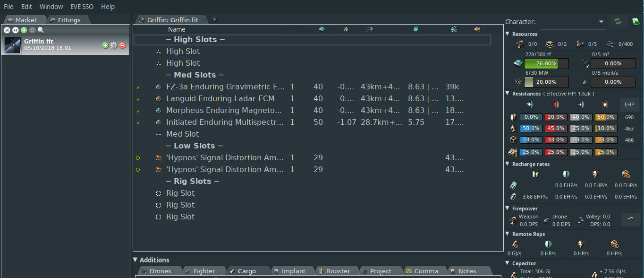The image size is (644, 278).
Task: Open the Help menu
Action: [108, 7]
